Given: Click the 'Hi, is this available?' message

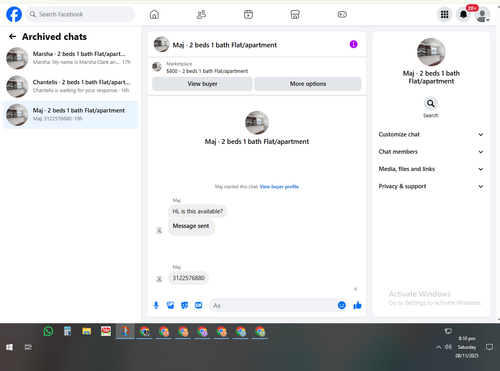Looking at the screenshot, I should 198,211.
